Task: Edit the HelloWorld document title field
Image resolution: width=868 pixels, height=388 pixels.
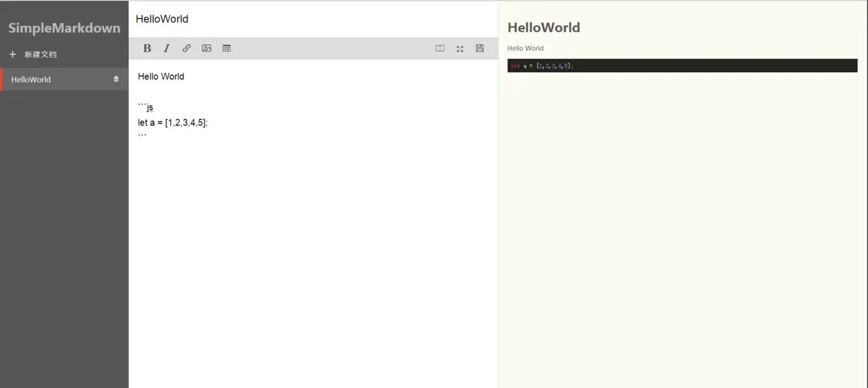Action: pyautogui.click(x=314, y=19)
